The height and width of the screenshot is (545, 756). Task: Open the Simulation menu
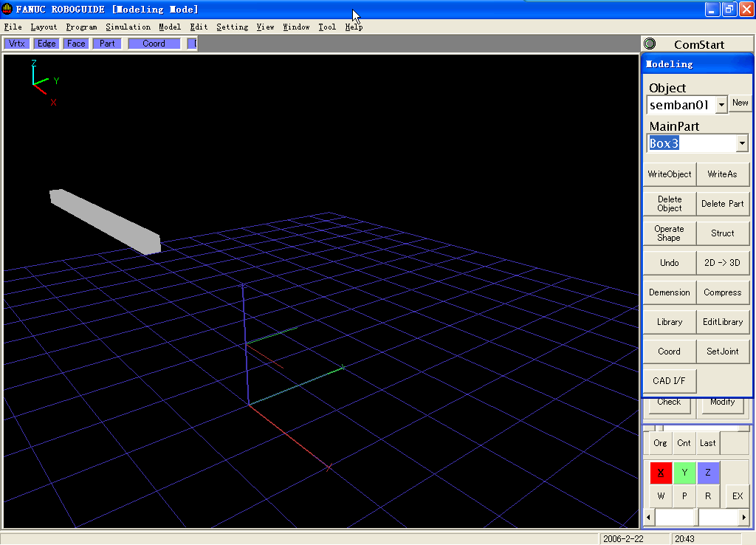tap(128, 27)
